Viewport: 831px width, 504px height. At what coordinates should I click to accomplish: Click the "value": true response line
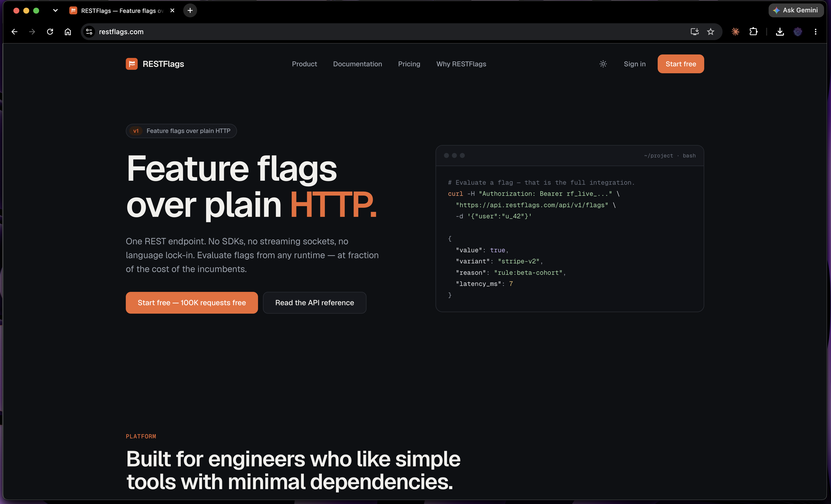(482, 250)
